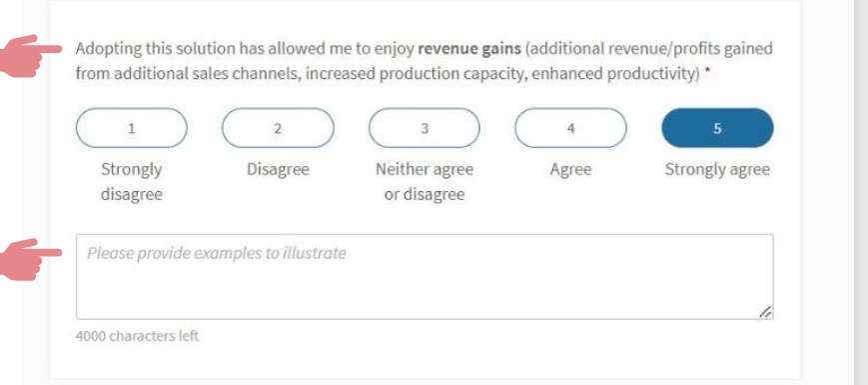Viewport: 868px width, 385px height.
Task: Click the "Adopting this solution" question text
Action: tap(425, 61)
